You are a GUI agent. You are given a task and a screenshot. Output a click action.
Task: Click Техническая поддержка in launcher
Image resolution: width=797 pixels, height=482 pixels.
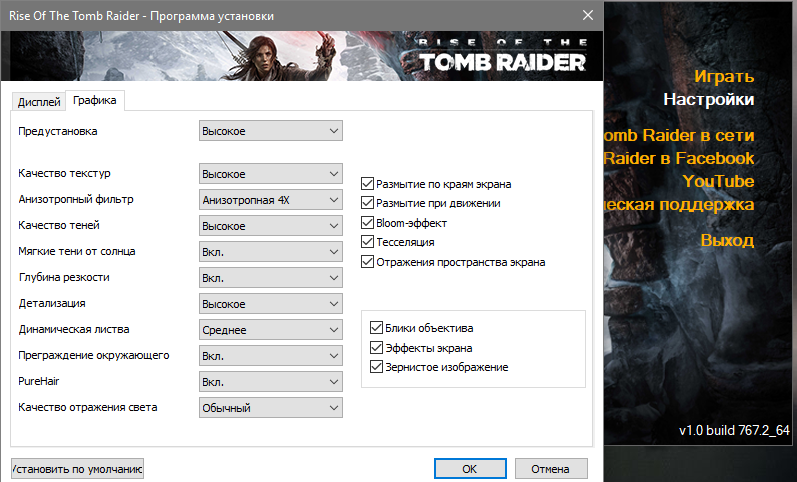click(x=679, y=204)
